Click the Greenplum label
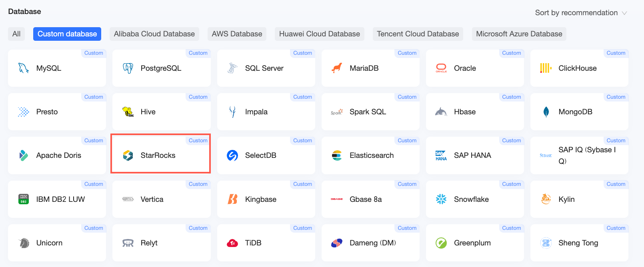Image resolution: width=644 pixels, height=267 pixels. pyautogui.click(x=472, y=243)
